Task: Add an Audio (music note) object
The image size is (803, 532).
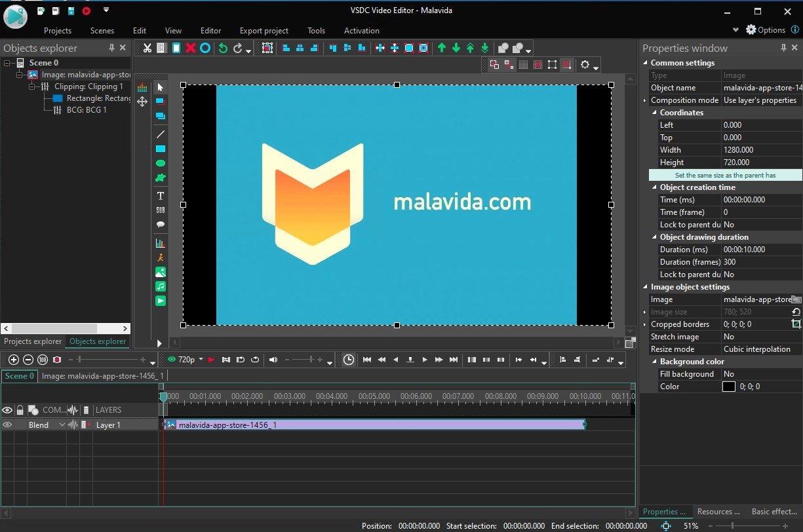Action: pos(161,286)
